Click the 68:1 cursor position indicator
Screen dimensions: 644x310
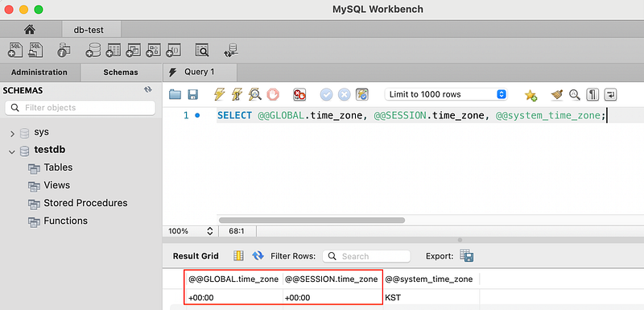pos(237,231)
